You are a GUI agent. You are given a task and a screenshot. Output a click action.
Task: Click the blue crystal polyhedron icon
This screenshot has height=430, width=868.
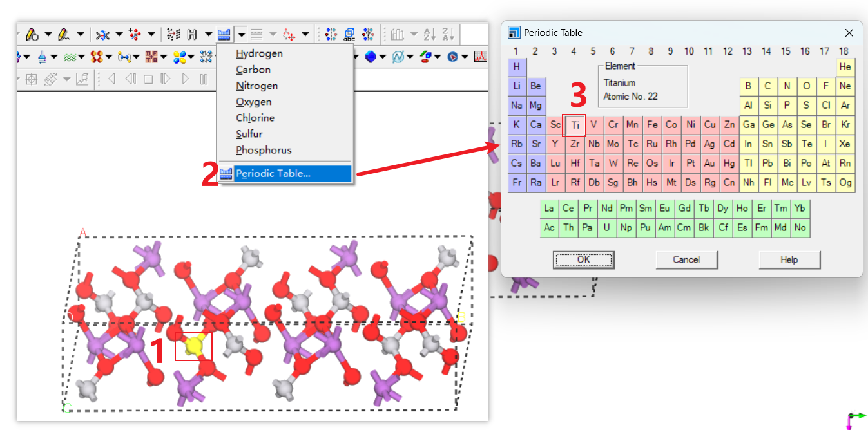[x=371, y=57]
